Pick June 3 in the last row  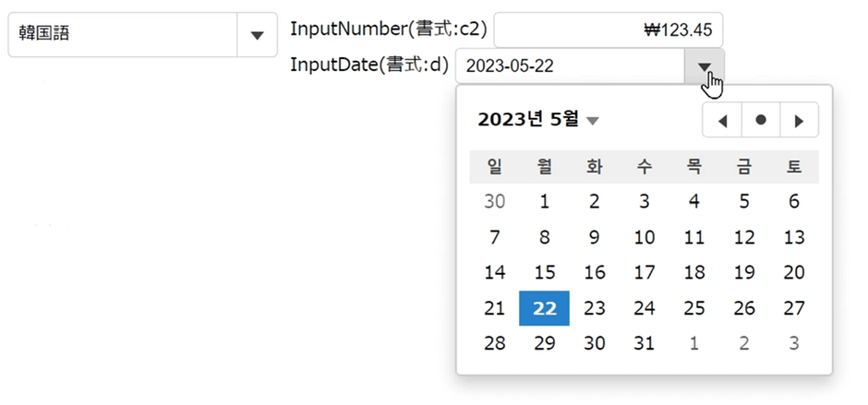click(x=794, y=343)
